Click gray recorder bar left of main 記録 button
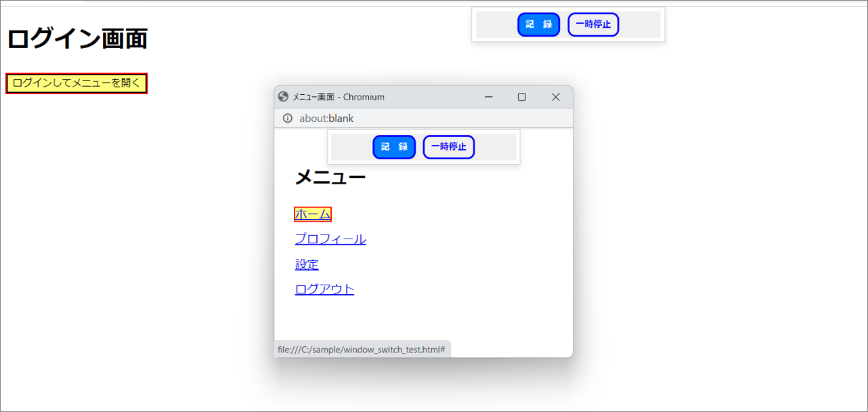 (x=496, y=24)
